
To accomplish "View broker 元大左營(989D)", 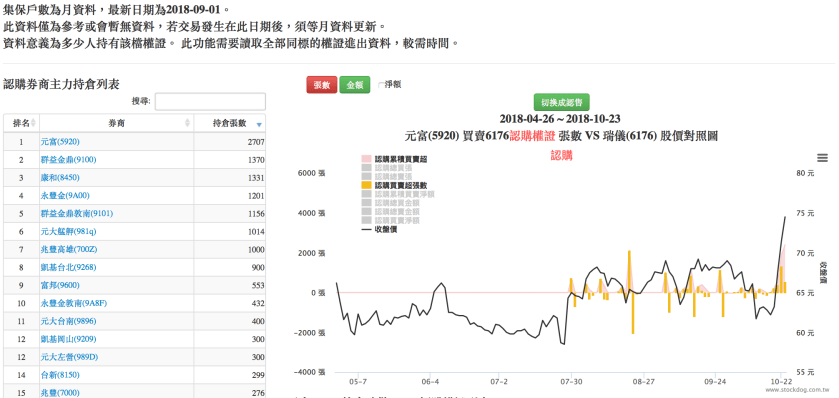I will coord(69,357).
